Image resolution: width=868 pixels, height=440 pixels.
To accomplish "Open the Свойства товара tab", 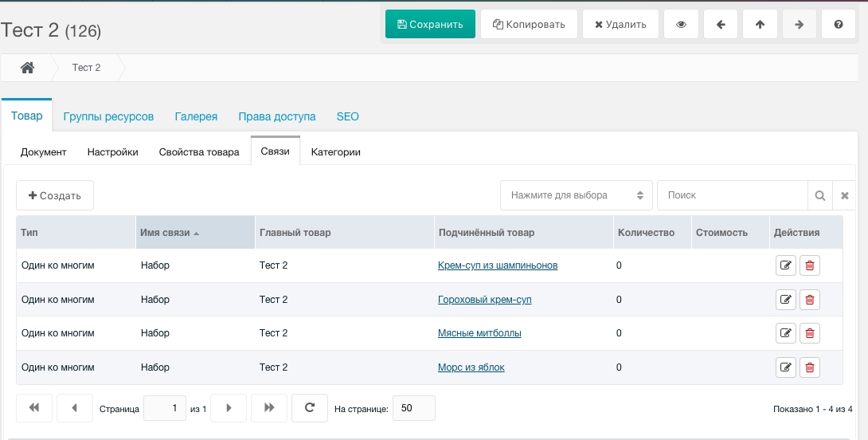I will [199, 152].
